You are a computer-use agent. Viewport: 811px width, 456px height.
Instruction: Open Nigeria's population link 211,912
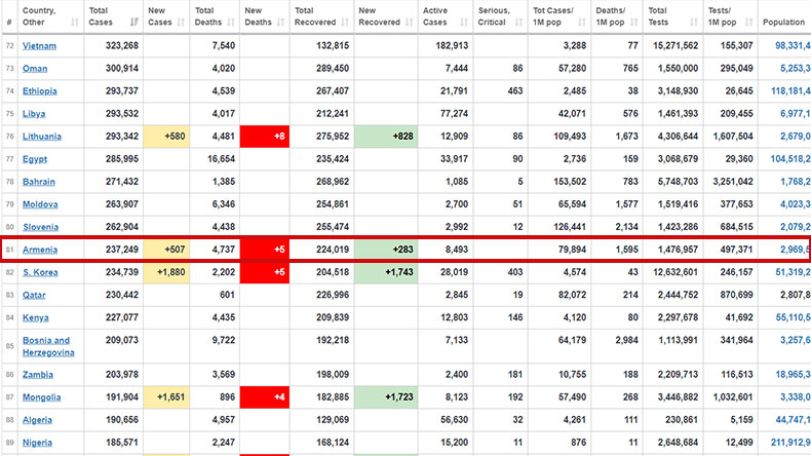click(791, 443)
